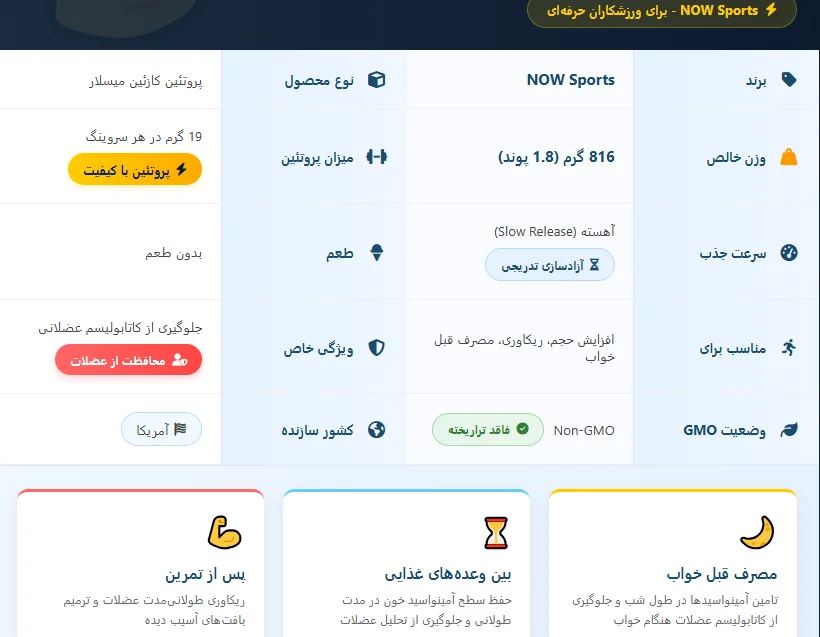The width and height of the screenshot is (820, 637).
Task: Click the yellow 'پروتئین با کیفیت' badge
Action: tap(135, 170)
